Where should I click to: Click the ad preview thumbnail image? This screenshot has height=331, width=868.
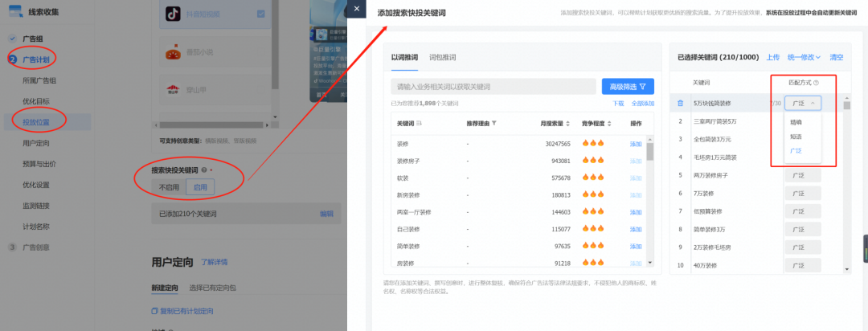click(328, 51)
